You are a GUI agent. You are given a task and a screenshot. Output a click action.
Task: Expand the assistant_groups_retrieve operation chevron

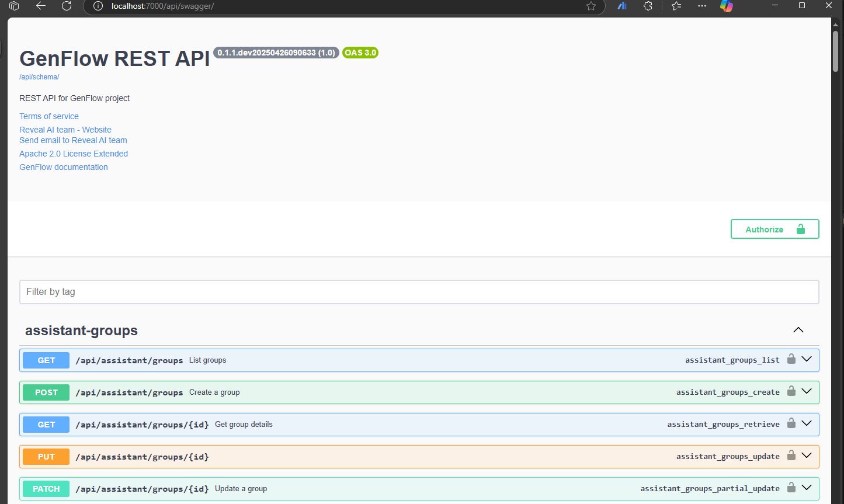click(807, 423)
